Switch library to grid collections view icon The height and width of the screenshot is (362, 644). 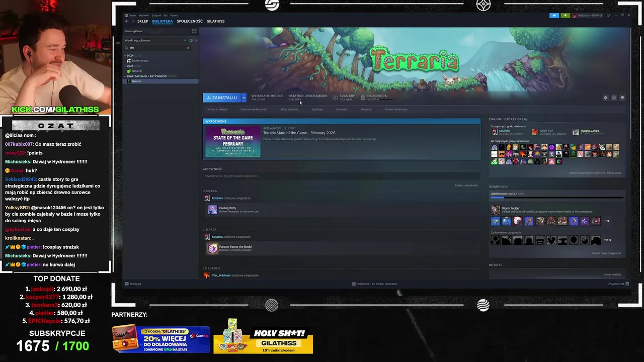pyautogui.click(x=194, y=31)
